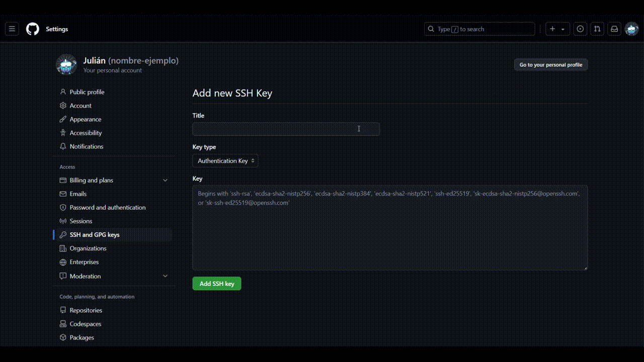Open the hamburger navigation menu
This screenshot has width=644, height=362.
click(12, 29)
